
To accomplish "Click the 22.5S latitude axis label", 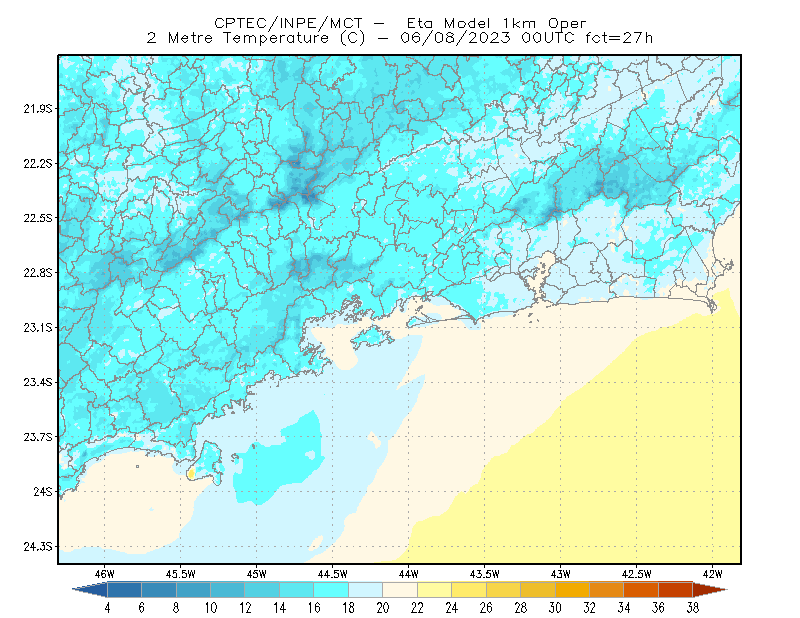I will tap(38, 218).
